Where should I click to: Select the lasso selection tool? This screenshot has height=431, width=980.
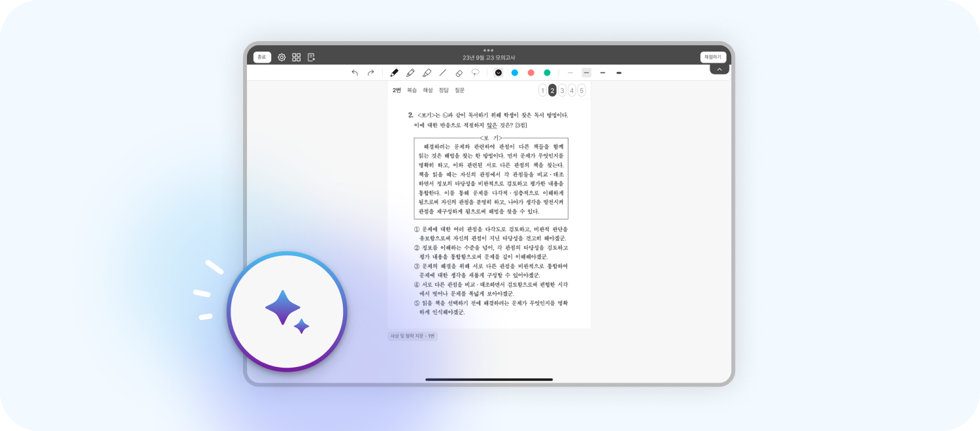(476, 72)
